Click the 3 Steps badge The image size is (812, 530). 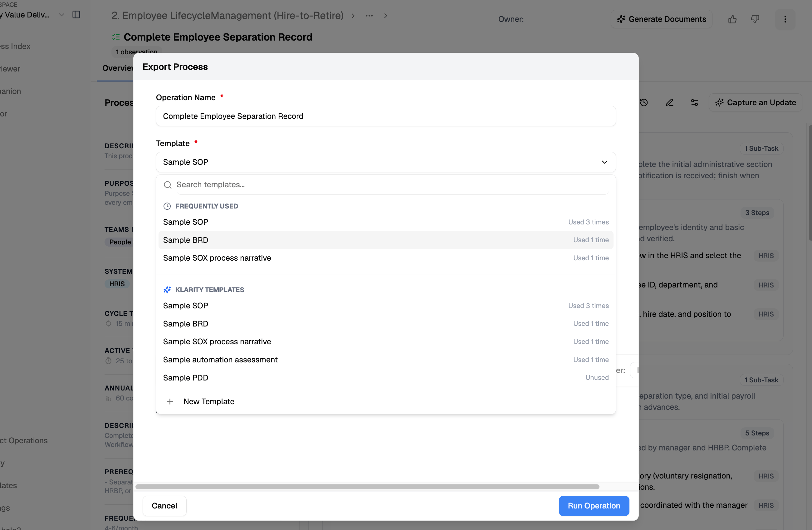pos(757,213)
